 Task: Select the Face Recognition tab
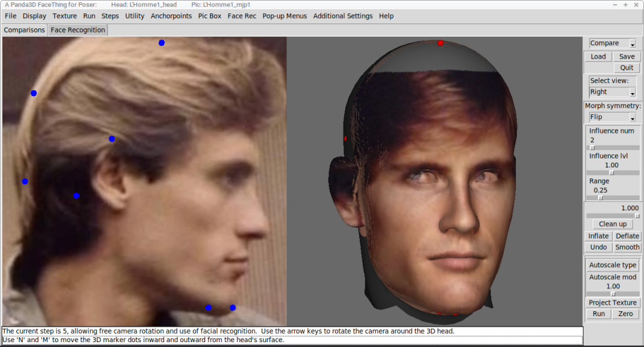point(77,30)
